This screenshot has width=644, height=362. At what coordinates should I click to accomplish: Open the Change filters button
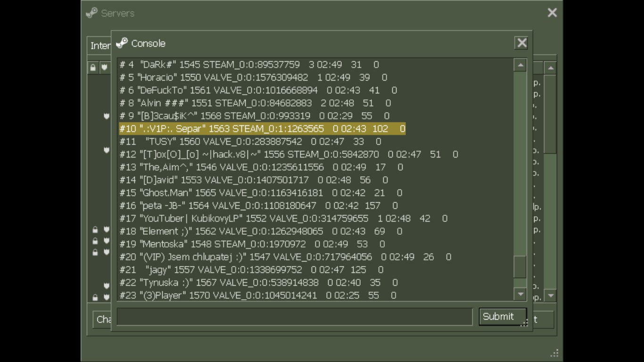tap(102, 319)
